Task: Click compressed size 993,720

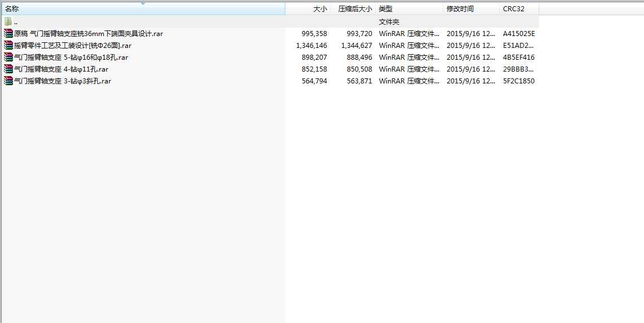Action: pyautogui.click(x=359, y=34)
